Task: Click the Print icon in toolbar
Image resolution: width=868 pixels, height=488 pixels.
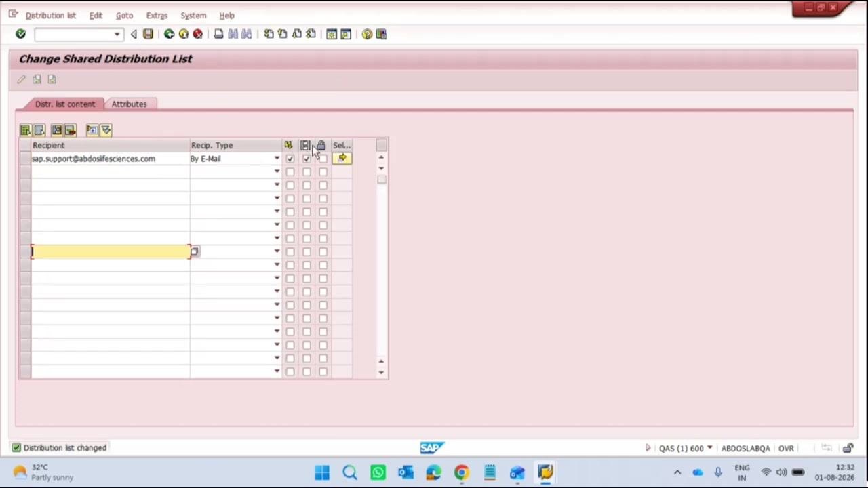Action: click(x=218, y=34)
